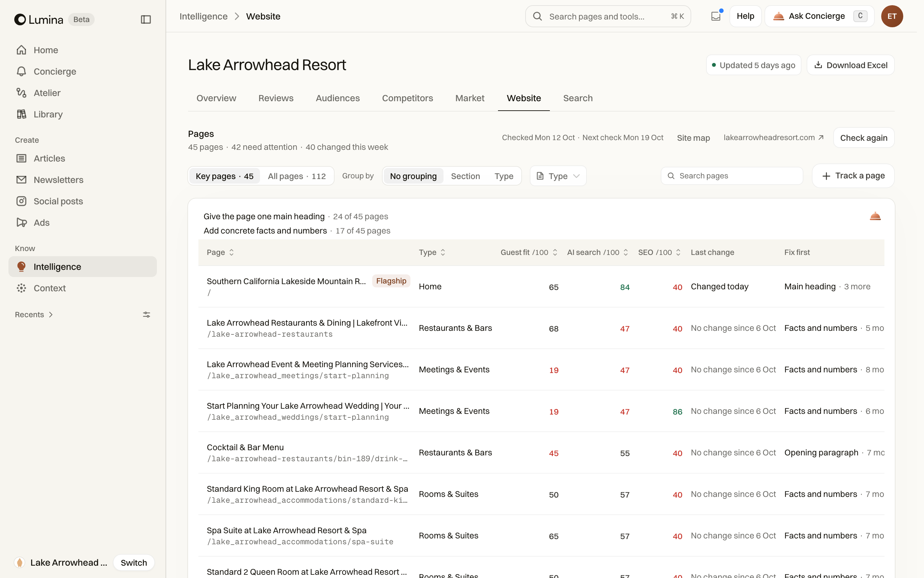Open Southern California Lakeside Mountain row
The width and height of the screenshot is (924, 578).
pyautogui.click(x=541, y=286)
